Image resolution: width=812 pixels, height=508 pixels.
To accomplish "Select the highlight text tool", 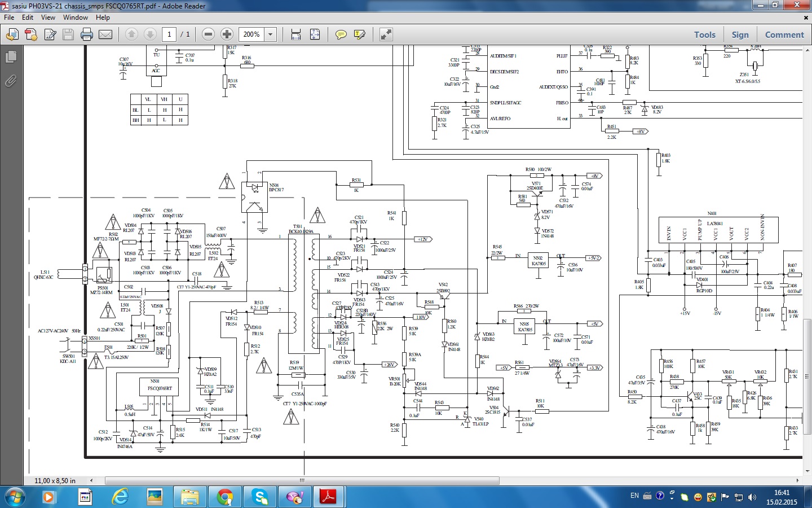I will pos(359,35).
